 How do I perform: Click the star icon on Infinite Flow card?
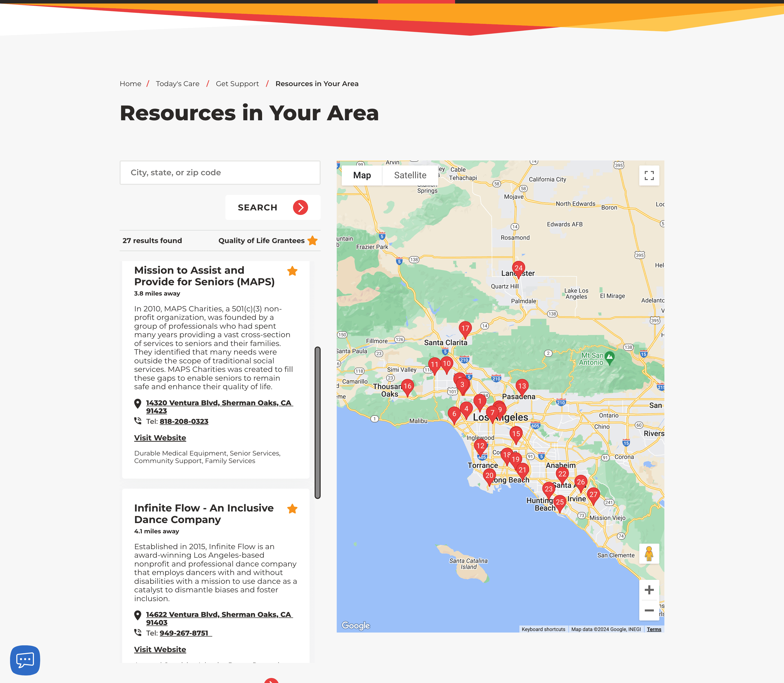point(292,509)
